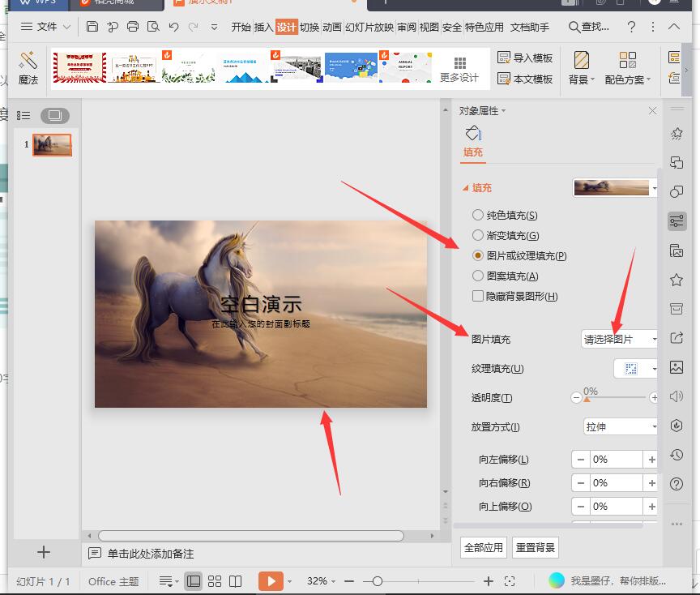Click the add new slide plus icon
Screen dimensions: 700x595
[44, 553]
